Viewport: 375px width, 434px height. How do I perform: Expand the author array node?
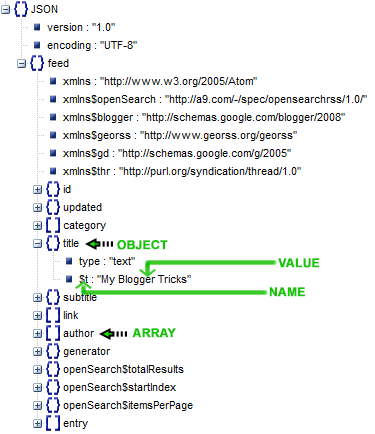coord(38,334)
